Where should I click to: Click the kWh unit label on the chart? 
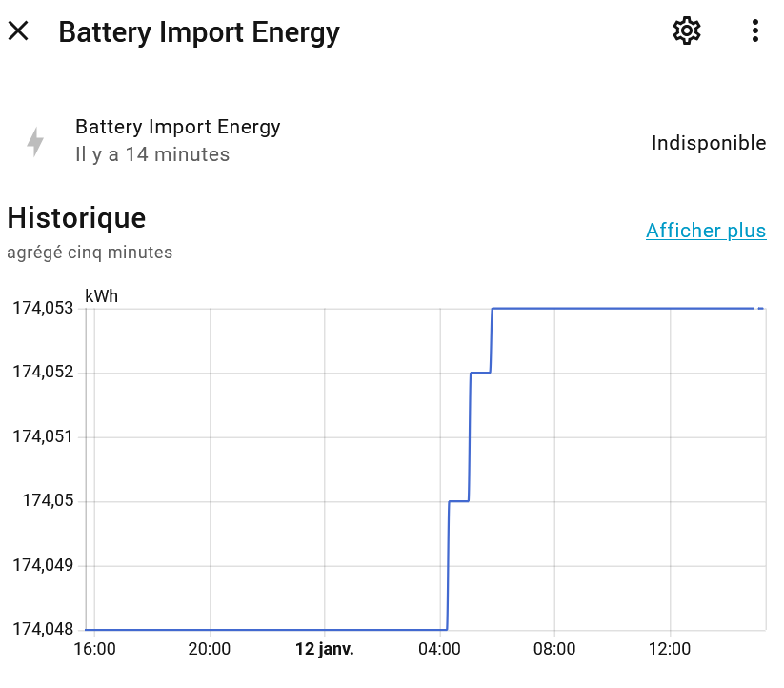click(102, 296)
